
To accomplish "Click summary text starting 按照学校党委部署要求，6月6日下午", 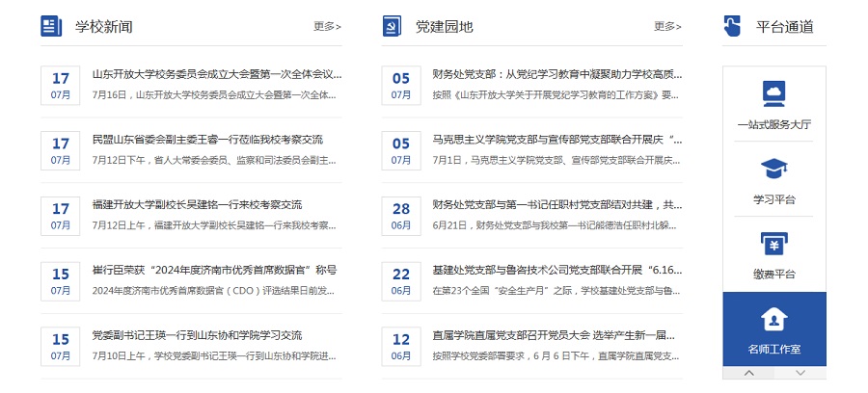I will tap(556, 356).
